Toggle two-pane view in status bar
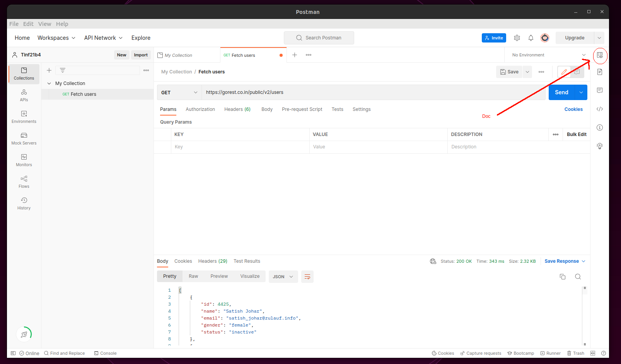 tap(593, 353)
